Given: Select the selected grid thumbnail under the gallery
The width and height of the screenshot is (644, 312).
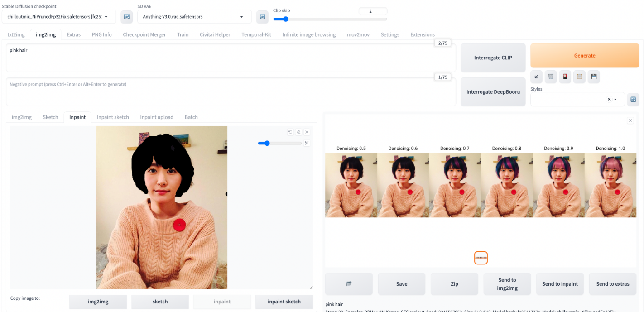Looking at the screenshot, I should [x=481, y=258].
